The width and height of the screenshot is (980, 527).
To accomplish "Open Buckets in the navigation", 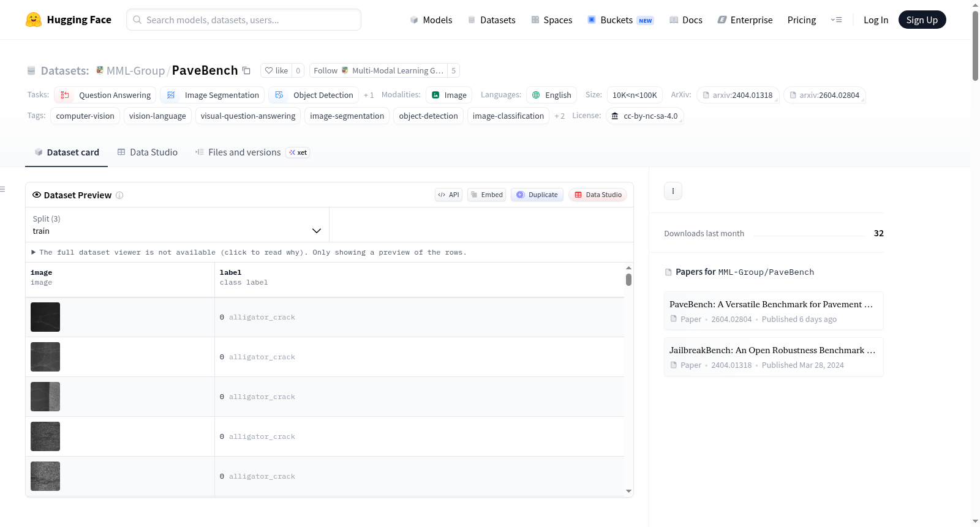I will [x=620, y=20].
